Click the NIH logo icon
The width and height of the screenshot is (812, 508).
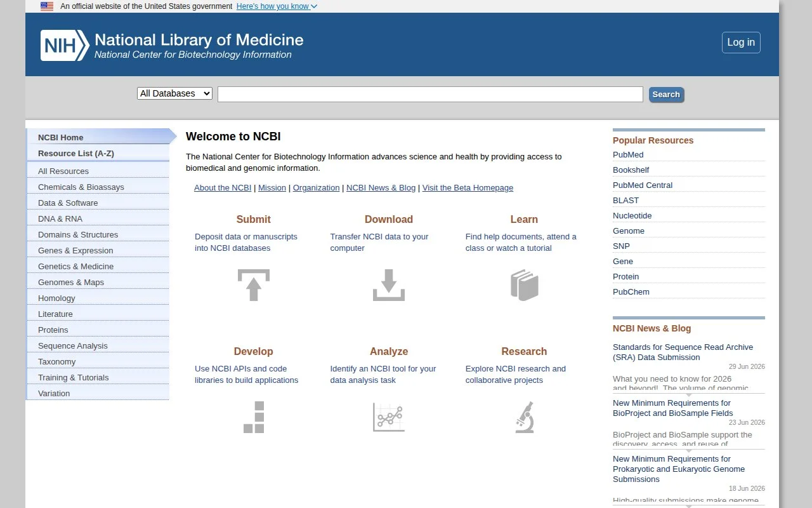[65, 46]
